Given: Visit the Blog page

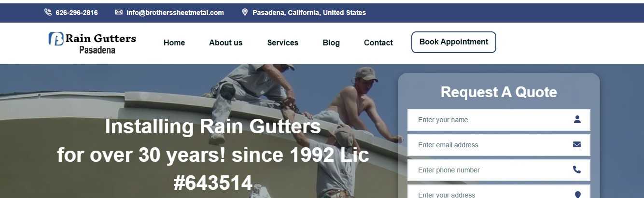Looking at the screenshot, I should [x=331, y=42].
